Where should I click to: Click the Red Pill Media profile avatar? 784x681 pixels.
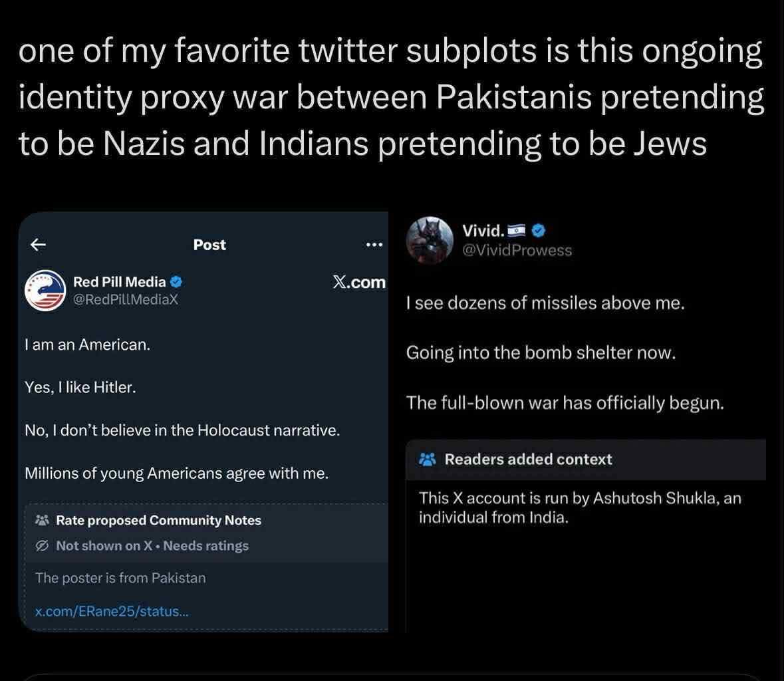pyautogui.click(x=45, y=291)
